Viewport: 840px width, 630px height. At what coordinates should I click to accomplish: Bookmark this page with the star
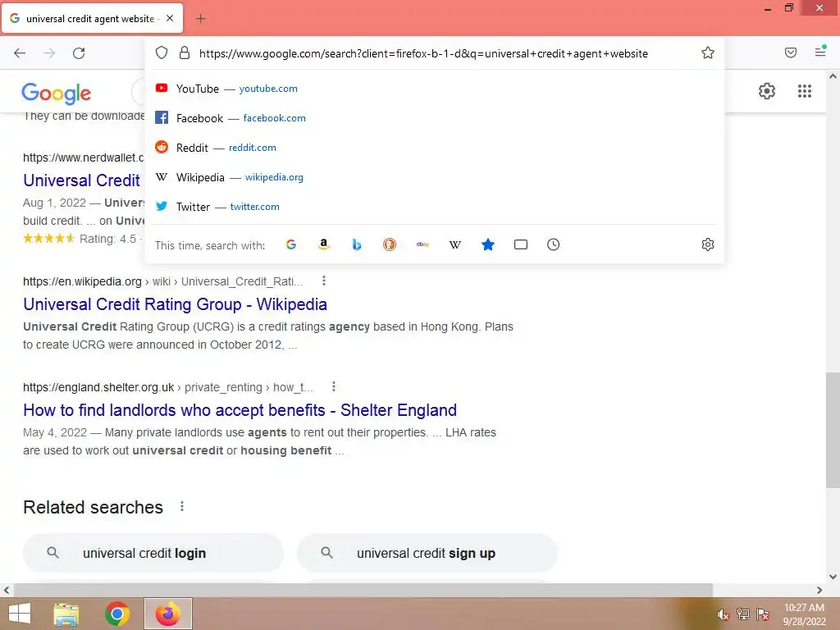point(708,52)
